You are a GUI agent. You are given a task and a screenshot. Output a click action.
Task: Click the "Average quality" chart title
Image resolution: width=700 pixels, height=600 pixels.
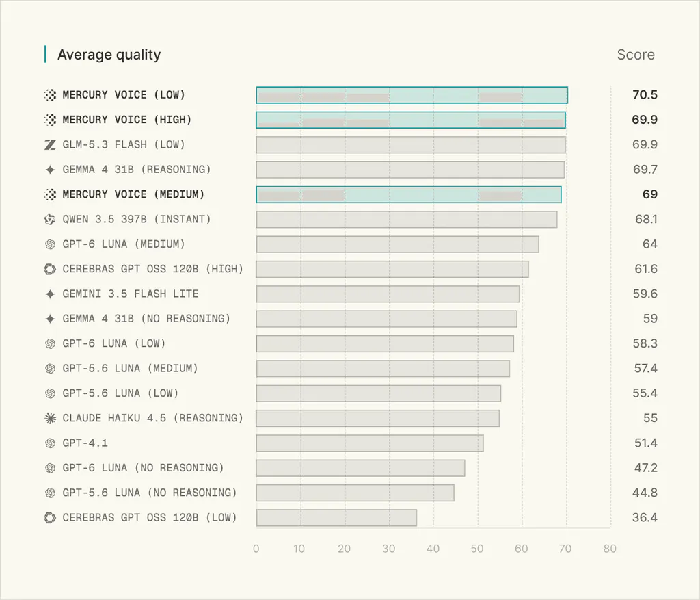109,55
